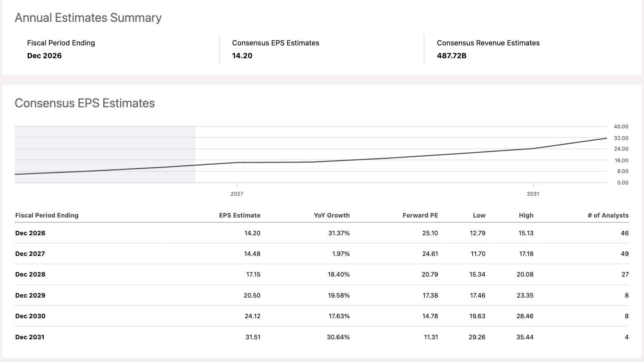Click the # of Analysts column header
This screenshot has width=644, height=362.
608,215
